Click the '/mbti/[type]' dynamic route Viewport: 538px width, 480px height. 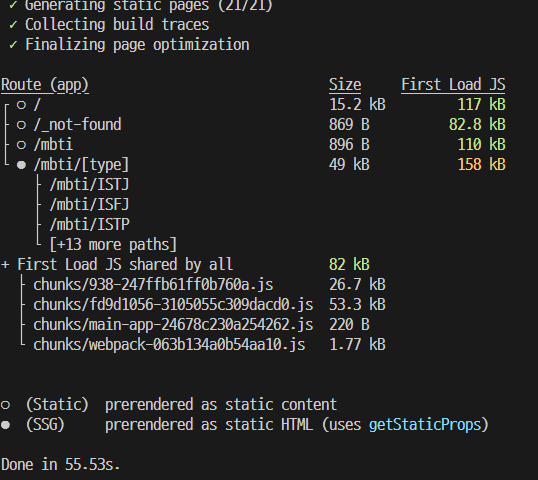(81, 165)
